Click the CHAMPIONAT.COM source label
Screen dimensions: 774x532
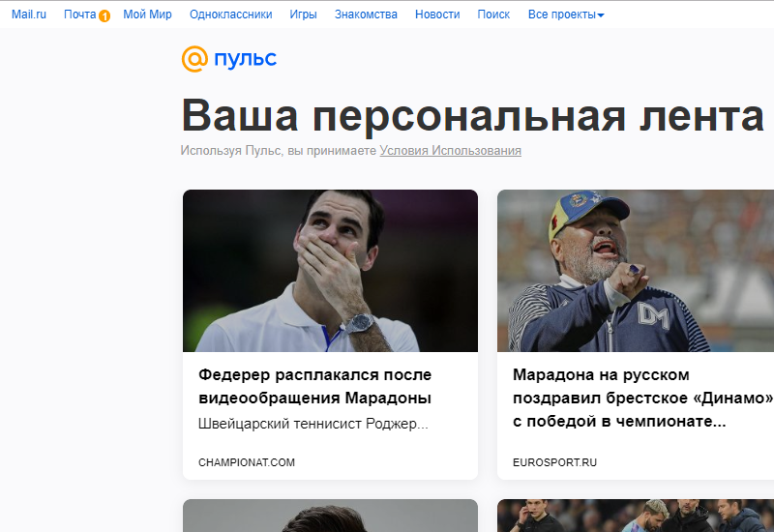coord(247,462)
